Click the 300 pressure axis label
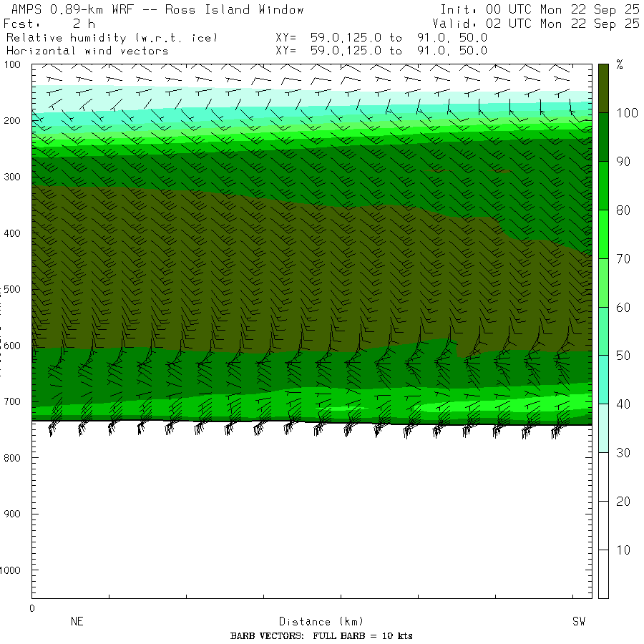Viewport: 644px width, 644px height. (x=12, y=177)
